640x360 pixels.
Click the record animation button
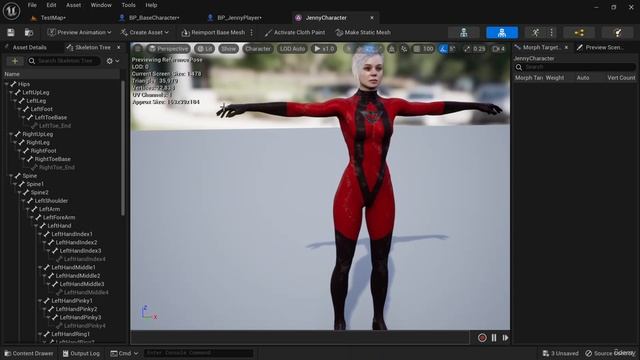point(482,338)
